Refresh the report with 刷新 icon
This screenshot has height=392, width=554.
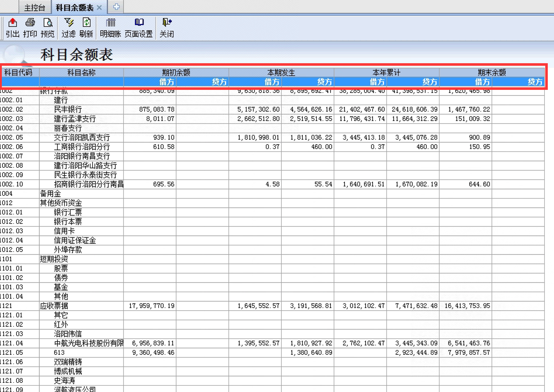pyautogui.click(x=86, y=23)
